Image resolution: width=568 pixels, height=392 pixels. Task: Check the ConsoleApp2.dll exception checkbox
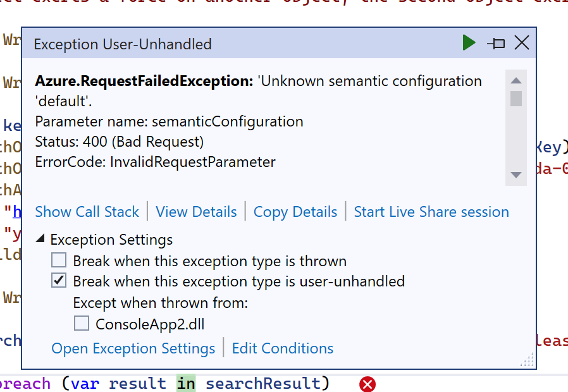pyautogui.click(x=82, y=324)
